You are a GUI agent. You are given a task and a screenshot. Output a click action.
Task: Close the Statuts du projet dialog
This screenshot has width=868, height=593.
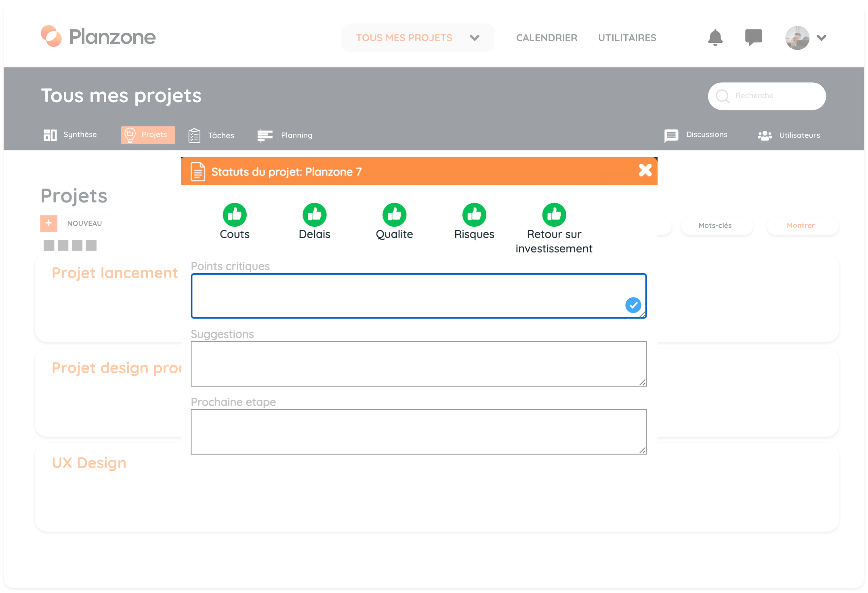point(645,171)
